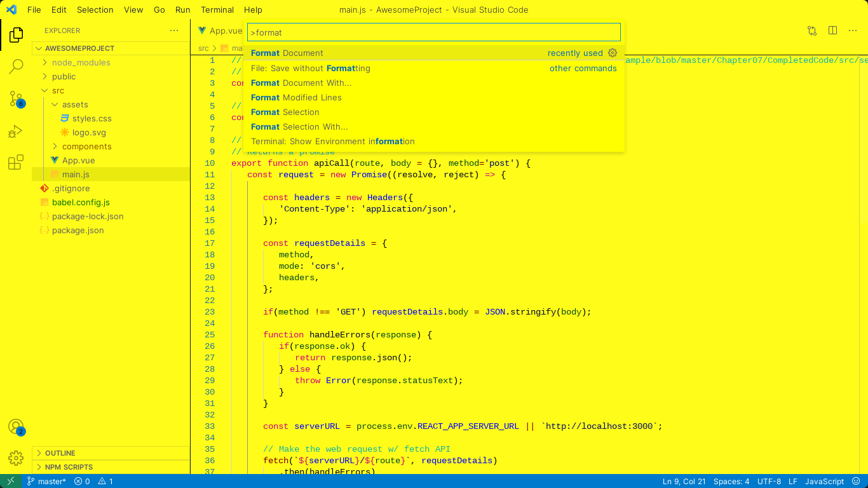Choose File: Save without Formatting command
Viewport: 868px width, 488px height.
tap(434, 68)
